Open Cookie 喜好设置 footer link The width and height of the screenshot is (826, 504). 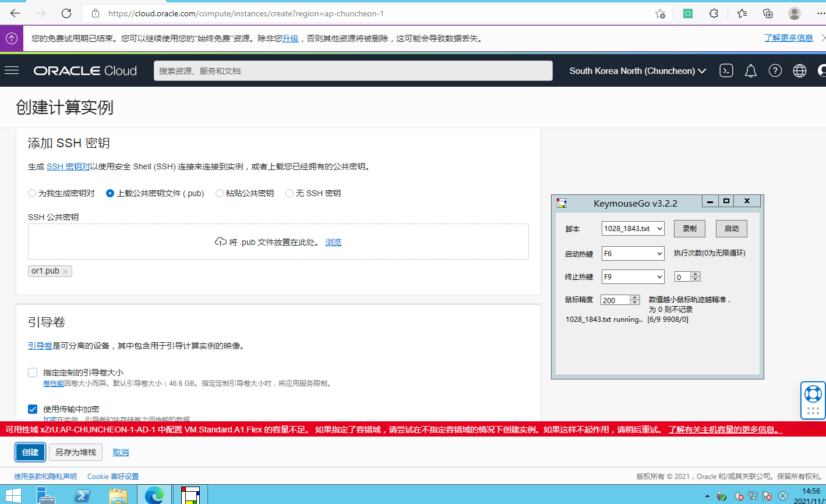(x=113, y=476)
